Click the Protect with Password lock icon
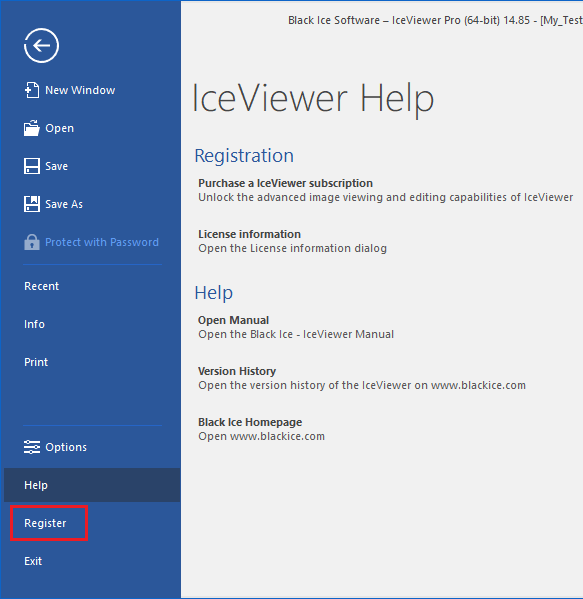Image resolution: width=583 pixels, height=599 pixels. click(32, 242)
